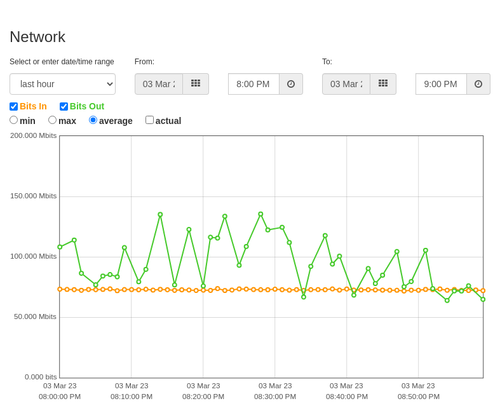Click the '50.000 Mbits' axis label
500x403 pixels.
tap(35, 316)
